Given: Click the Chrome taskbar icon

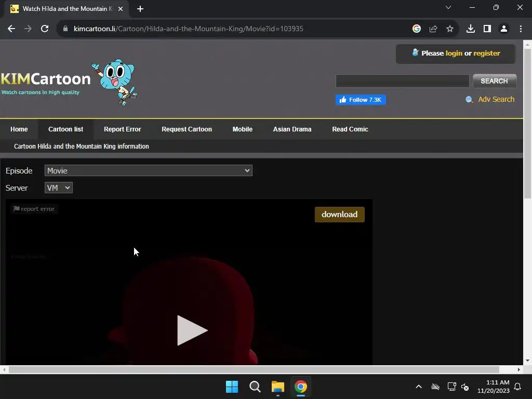Looking at the screenshot, I should pyautogui.click(x=301, y=387).
